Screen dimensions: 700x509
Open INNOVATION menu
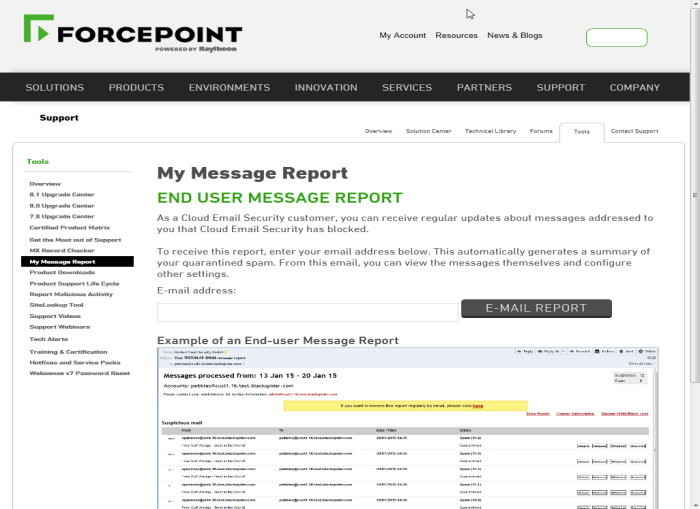326,88
